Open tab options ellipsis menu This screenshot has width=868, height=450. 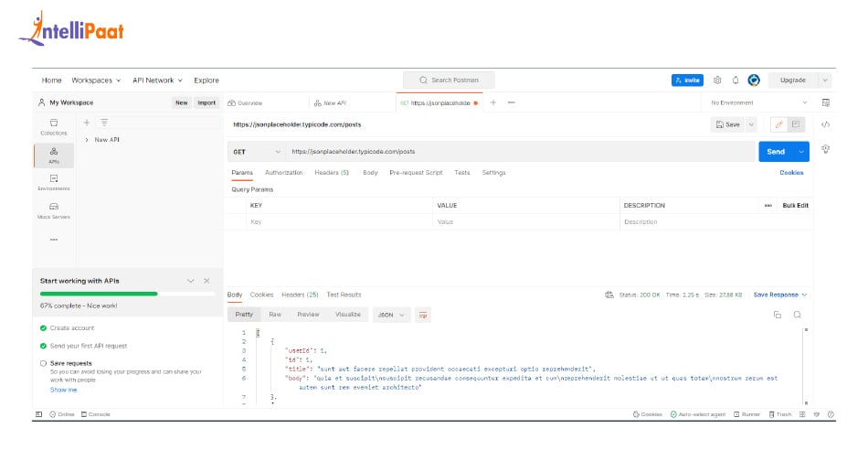511,102
